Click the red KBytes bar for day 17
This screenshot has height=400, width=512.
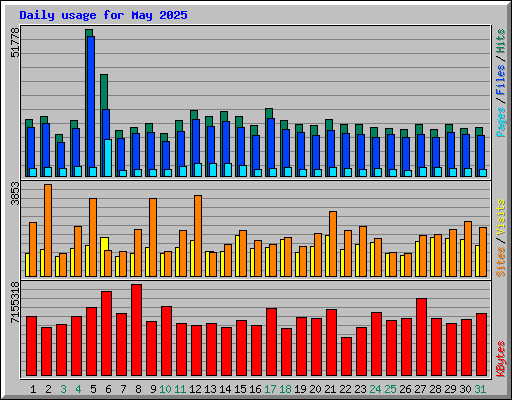(x=271, y=342)
